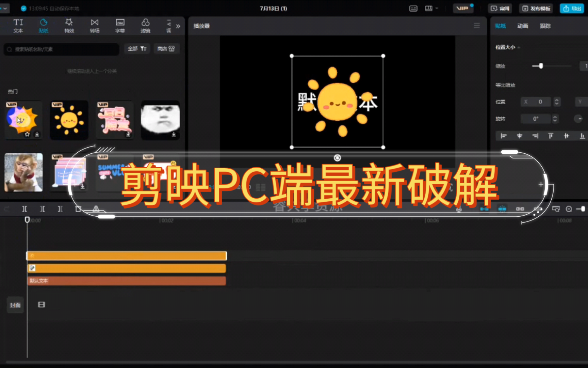Click the split clip tool in timeline toolbar
The height and width of the screenshot is (368, 588).
pos(24,209)
